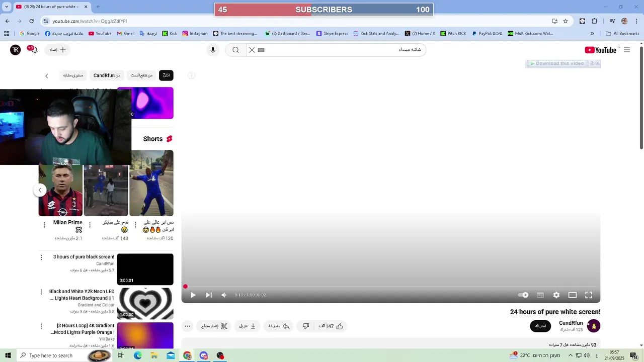Open Chrome extensions puzzle icon
The width and height of the screenshot is (644, 362).
tap(595, 21)
